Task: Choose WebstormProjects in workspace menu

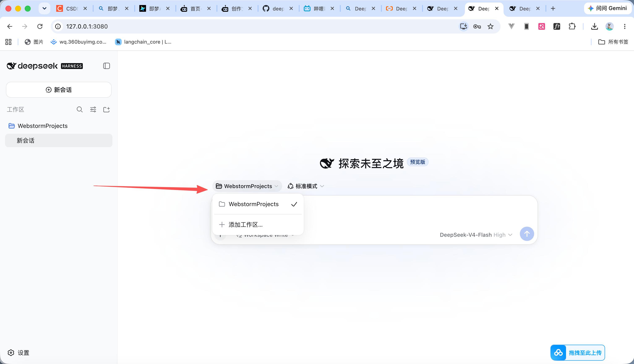Action: tap(258, 204)
